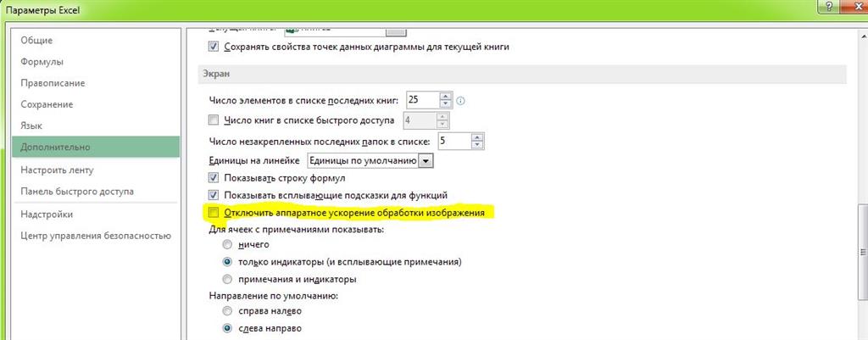Uncheck Показывать строку формул

click(214, 178)
